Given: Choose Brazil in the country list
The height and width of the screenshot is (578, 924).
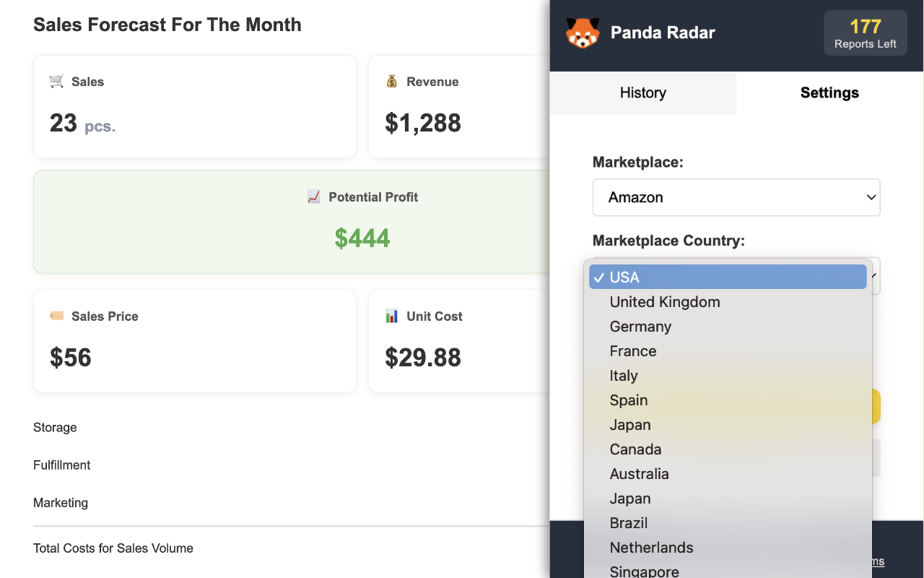Looking at the screenshot, I should click(628, 523).
